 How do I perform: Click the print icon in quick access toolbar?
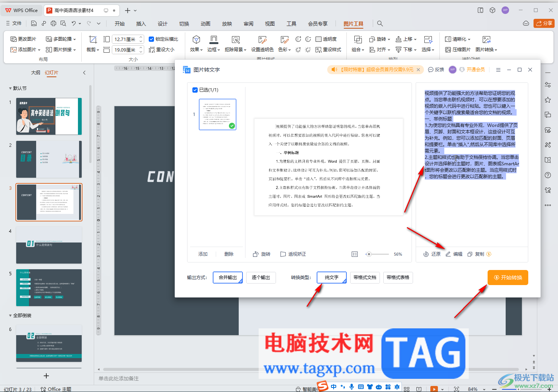(x=53, y=23)
